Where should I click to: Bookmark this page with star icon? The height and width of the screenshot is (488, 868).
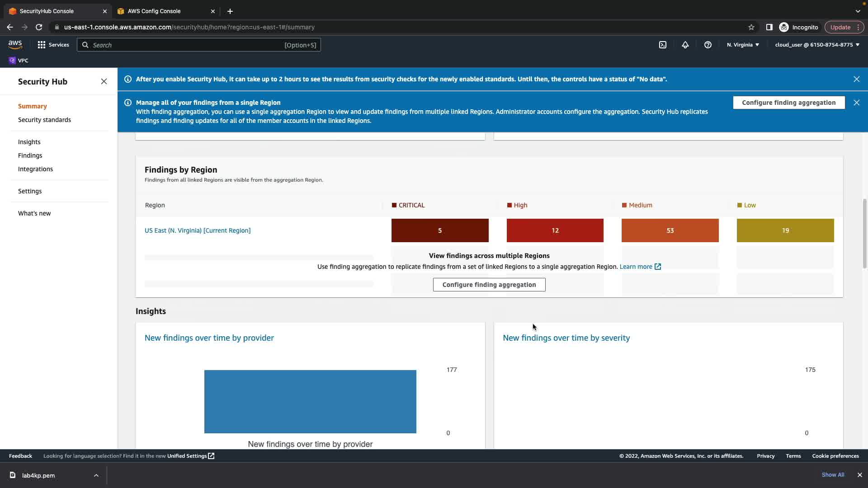(751, 27)
